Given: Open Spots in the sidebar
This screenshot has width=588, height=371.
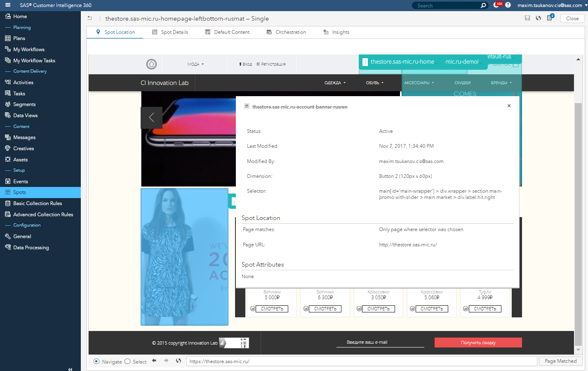Looking at the screenshot, I should point(40,192).
